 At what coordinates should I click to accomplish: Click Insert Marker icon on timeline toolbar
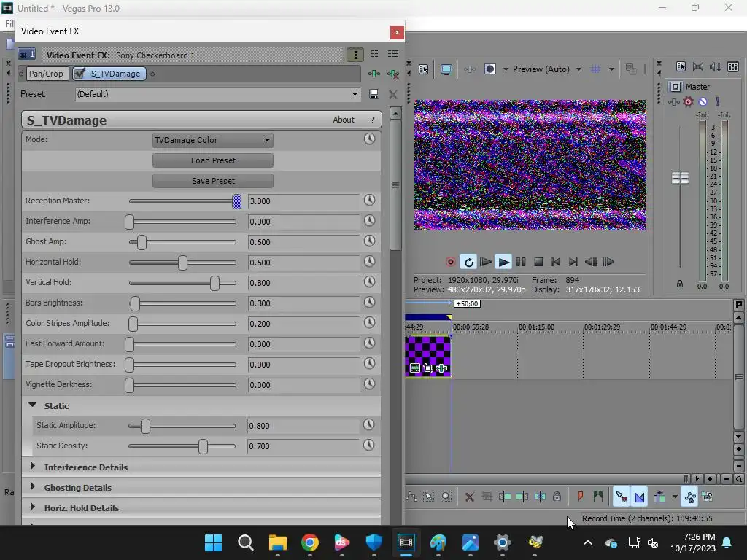[580, 497]
